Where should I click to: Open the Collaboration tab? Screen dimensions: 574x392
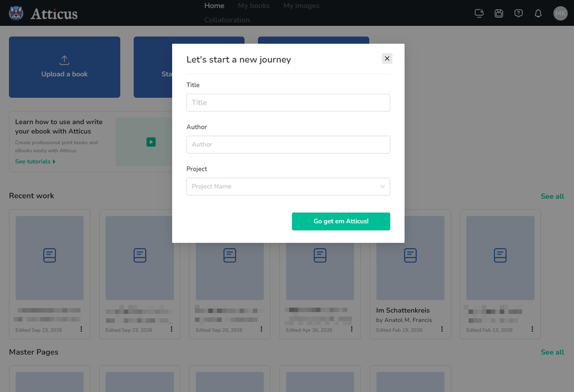[x=227, y=20]
